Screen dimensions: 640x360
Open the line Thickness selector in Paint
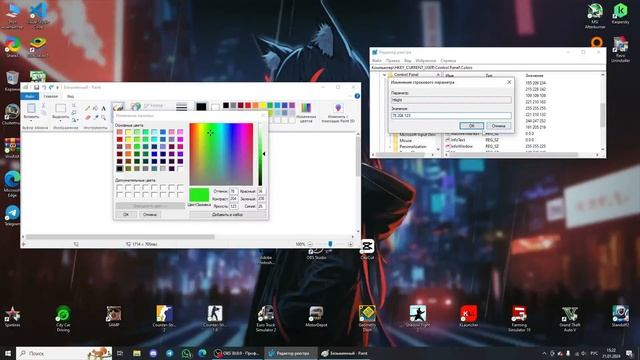click(x=182, y=107)
